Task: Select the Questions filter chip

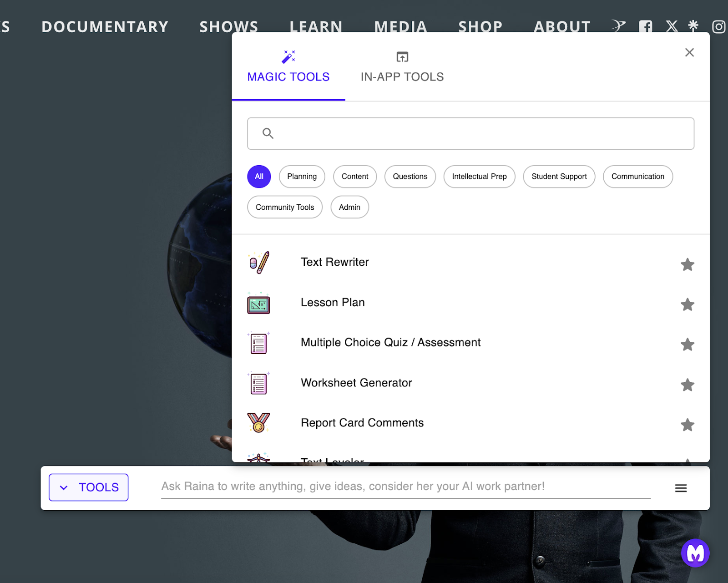Action: click(409, 177)
